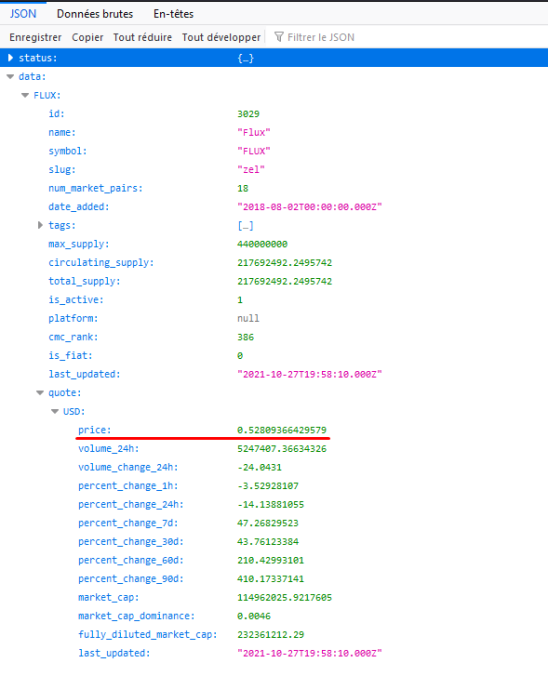Select the market_cap_dominance value 0.0046

254,616
